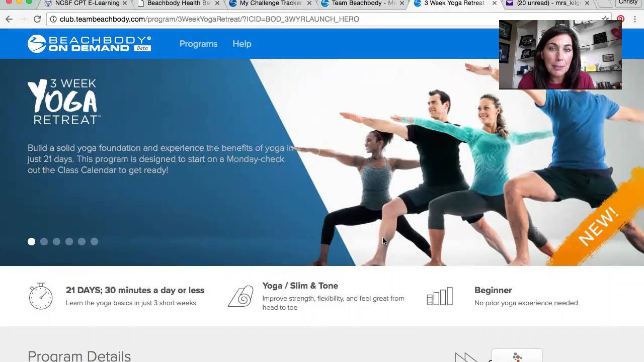Image resolution: width=644 pixels, height=362 pixels.
Task: Click the webcam video overlay thumbnail
Action: 560,55
